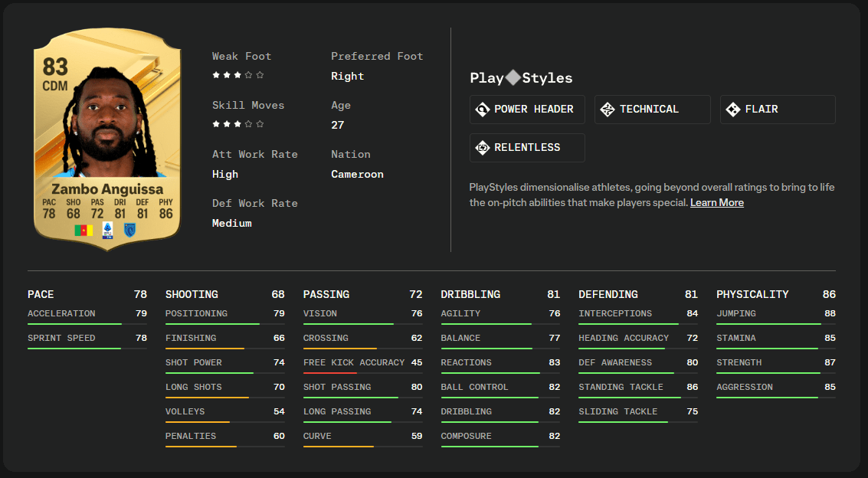Screen dimensions: 868x478
Task: Click the SHOT POWER stat label
Action: point(194,362)
